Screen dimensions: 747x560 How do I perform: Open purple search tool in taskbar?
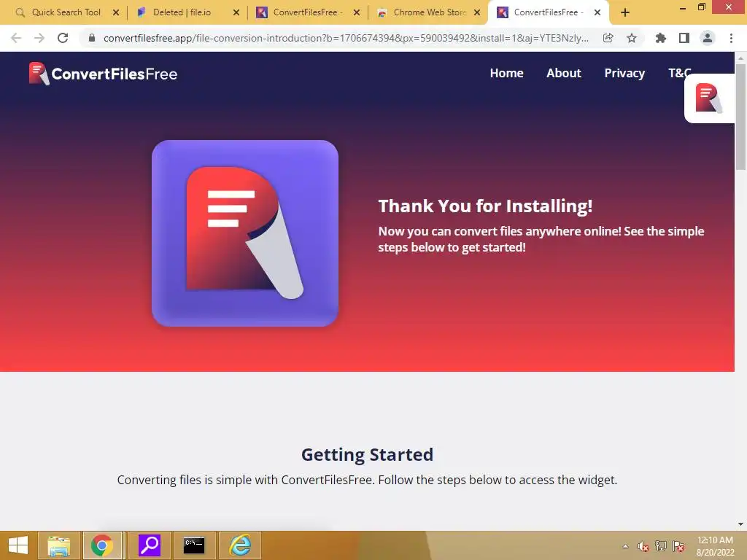150,545
